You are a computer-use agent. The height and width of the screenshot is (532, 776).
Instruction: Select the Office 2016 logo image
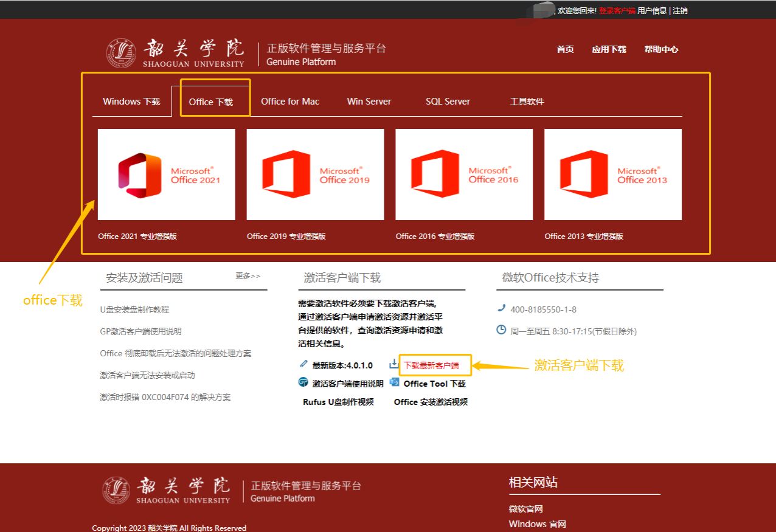click(464, 174)
